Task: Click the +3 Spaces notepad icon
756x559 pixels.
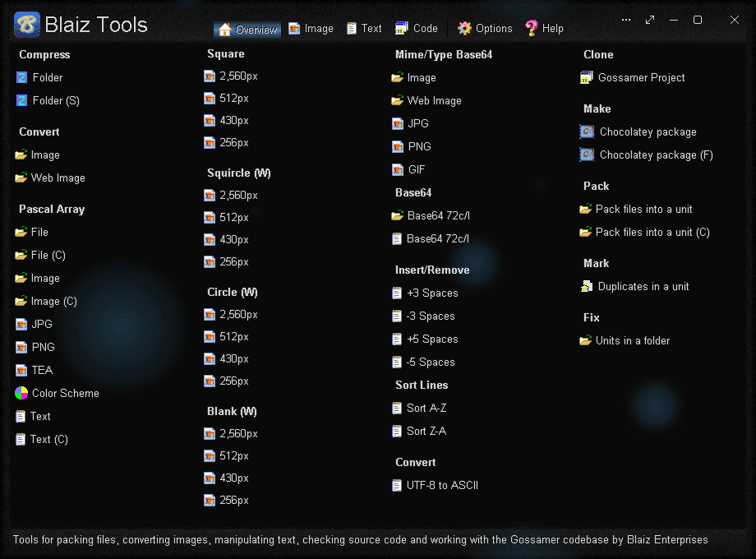Action: click(397, 293)
